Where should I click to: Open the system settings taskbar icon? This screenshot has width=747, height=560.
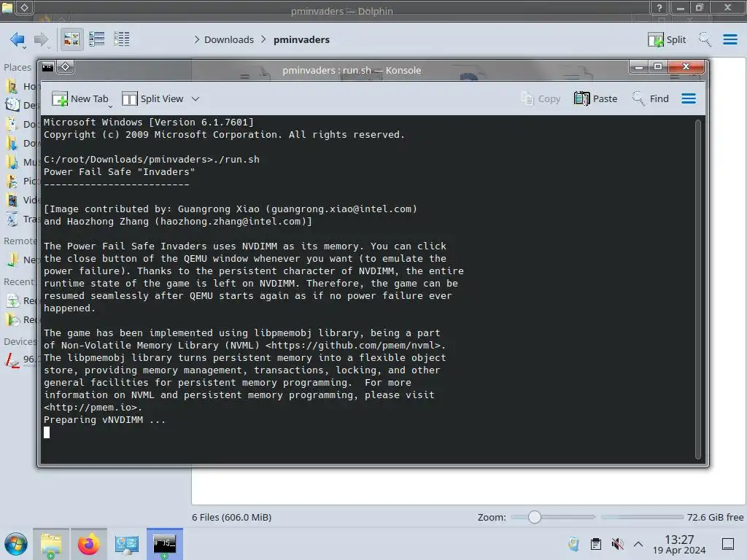(127, 544)
